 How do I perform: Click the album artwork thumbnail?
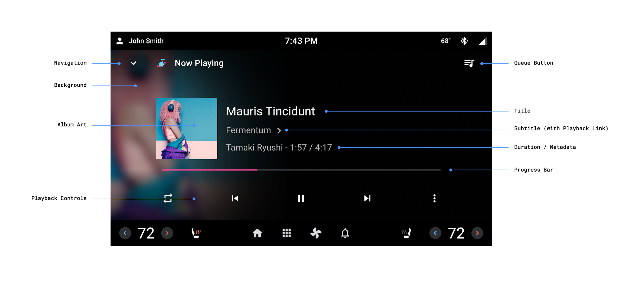click(185, 128)
